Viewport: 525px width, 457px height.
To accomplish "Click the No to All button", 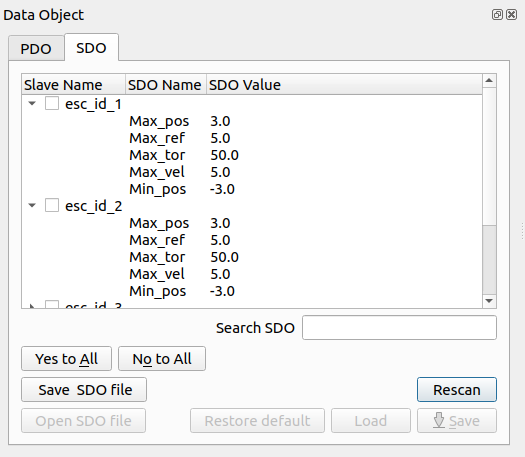I will [162, 359].
